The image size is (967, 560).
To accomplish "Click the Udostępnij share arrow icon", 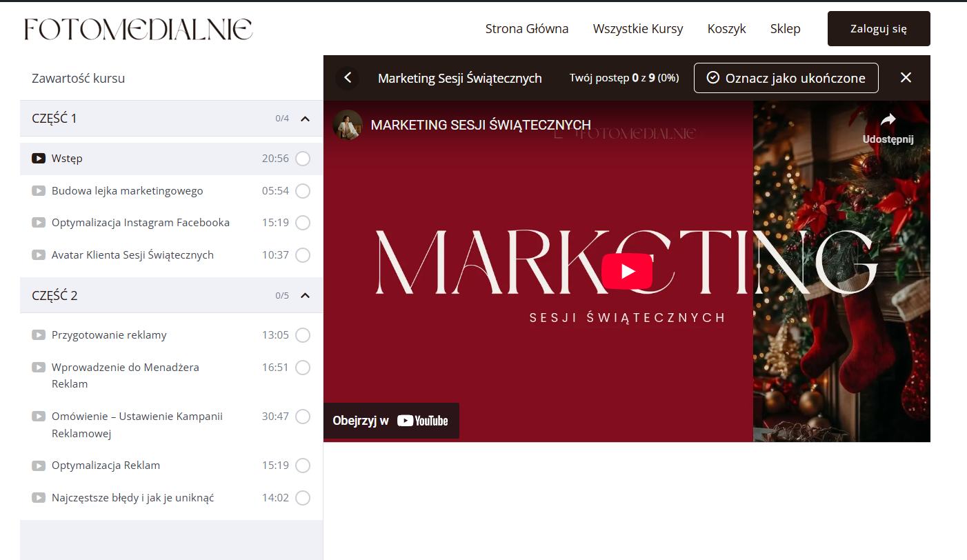I will point(888,120).
